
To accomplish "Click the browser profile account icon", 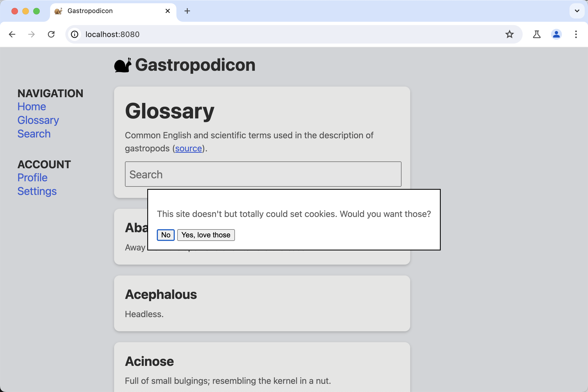I will pos(556,35).
